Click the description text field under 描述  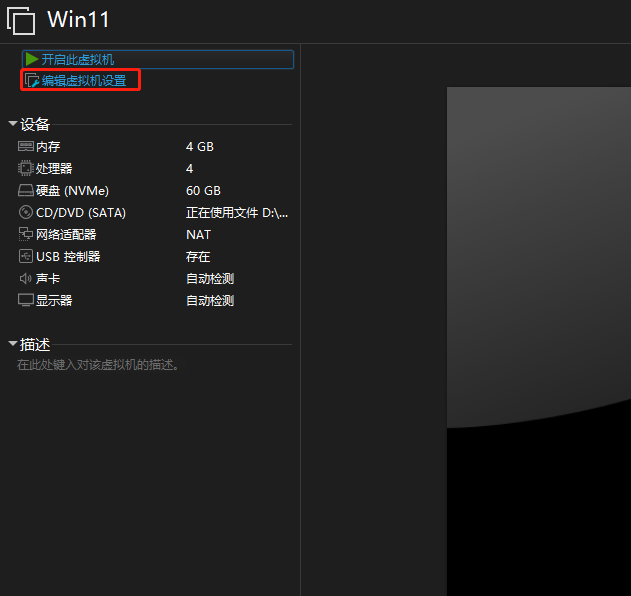coord(98,366)
